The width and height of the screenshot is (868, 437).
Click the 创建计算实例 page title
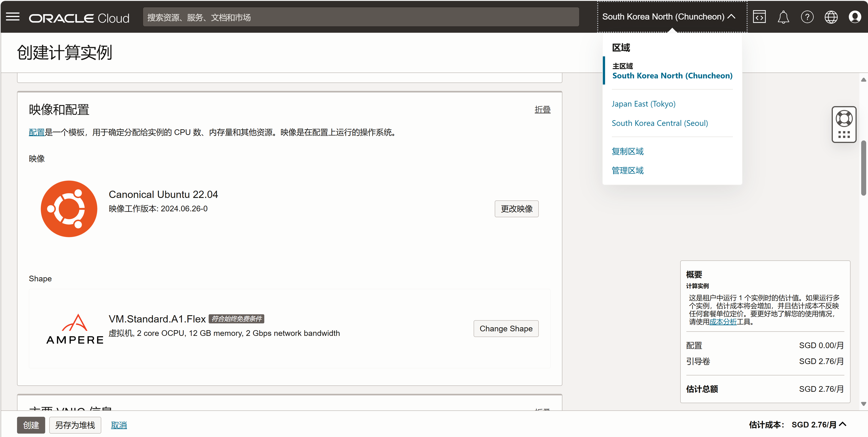[65, 52]
